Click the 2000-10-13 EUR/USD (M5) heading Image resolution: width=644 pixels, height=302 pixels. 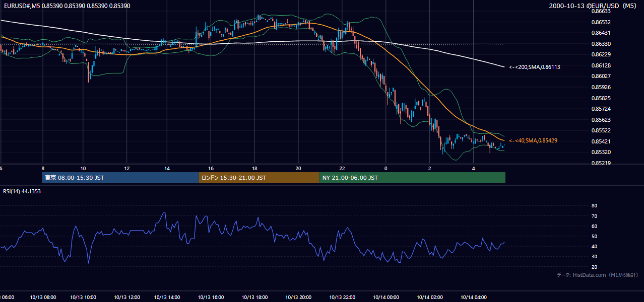pos(593,6)
